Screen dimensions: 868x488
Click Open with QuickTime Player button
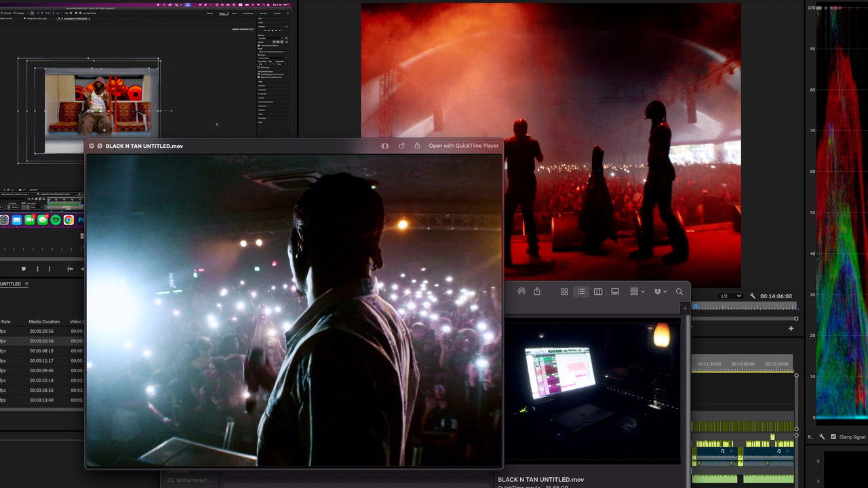click(x=463, y=146)
